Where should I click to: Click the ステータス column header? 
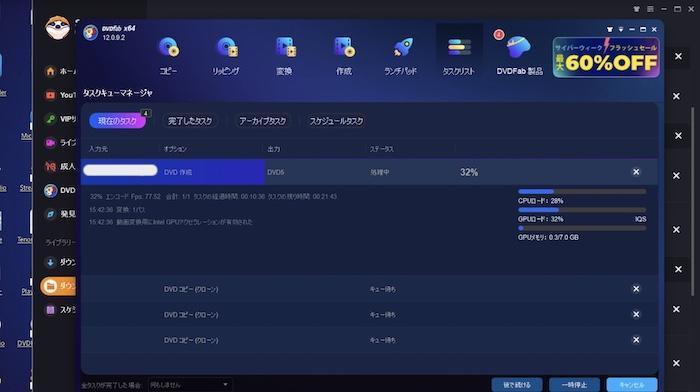(x=382, y=149)
